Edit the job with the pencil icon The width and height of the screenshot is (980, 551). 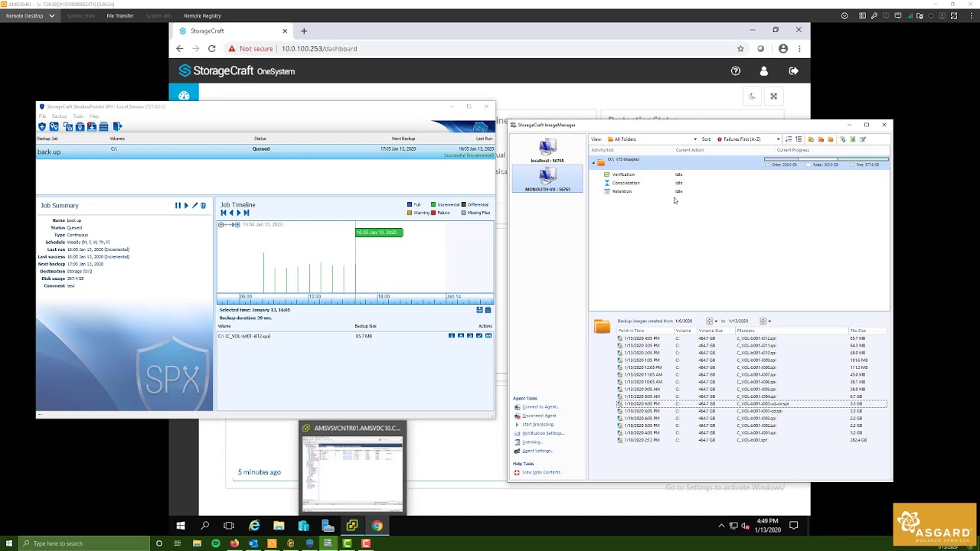[x=194, y=205]
